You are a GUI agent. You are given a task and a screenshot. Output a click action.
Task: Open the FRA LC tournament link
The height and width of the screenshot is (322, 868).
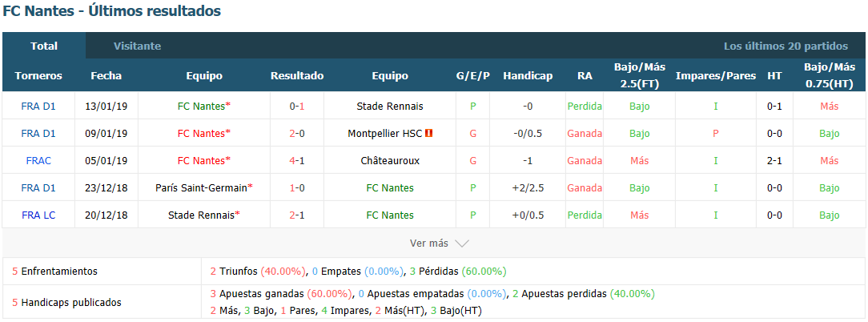pyautogui.click(x=38, y=215)
